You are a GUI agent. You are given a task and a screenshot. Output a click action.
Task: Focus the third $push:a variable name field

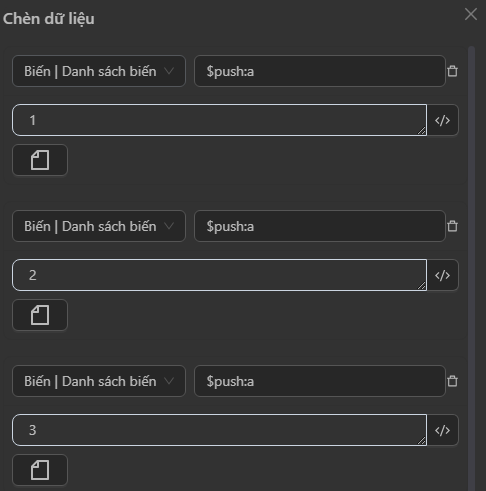point(320,381)
